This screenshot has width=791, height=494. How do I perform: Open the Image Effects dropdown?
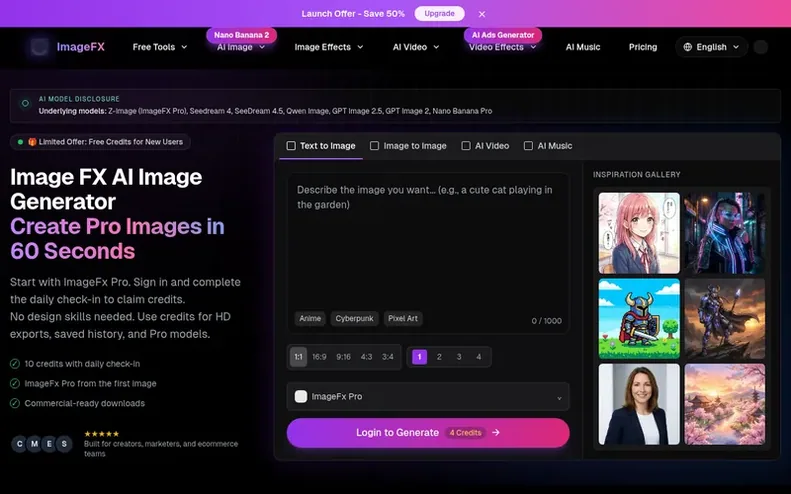328,47
